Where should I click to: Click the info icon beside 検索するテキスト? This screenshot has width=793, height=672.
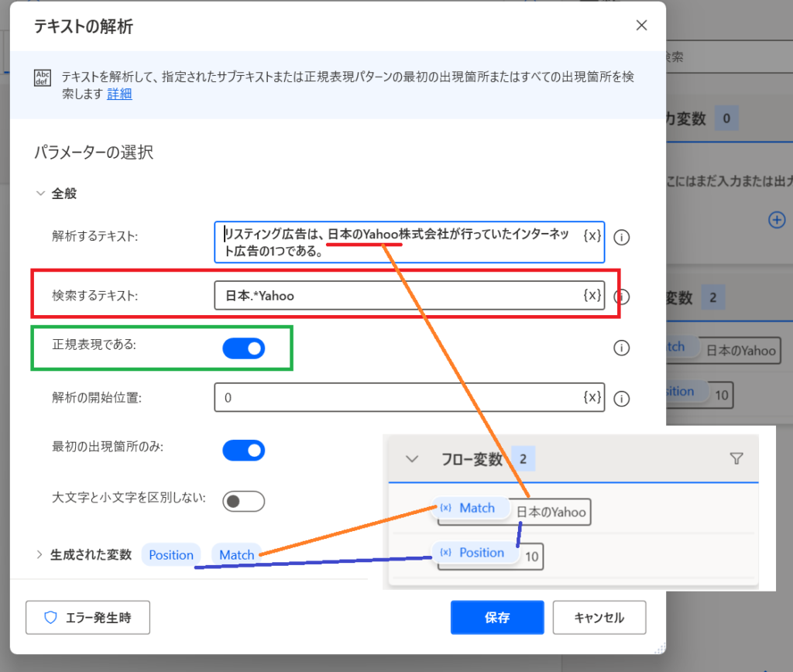point(620,297)
